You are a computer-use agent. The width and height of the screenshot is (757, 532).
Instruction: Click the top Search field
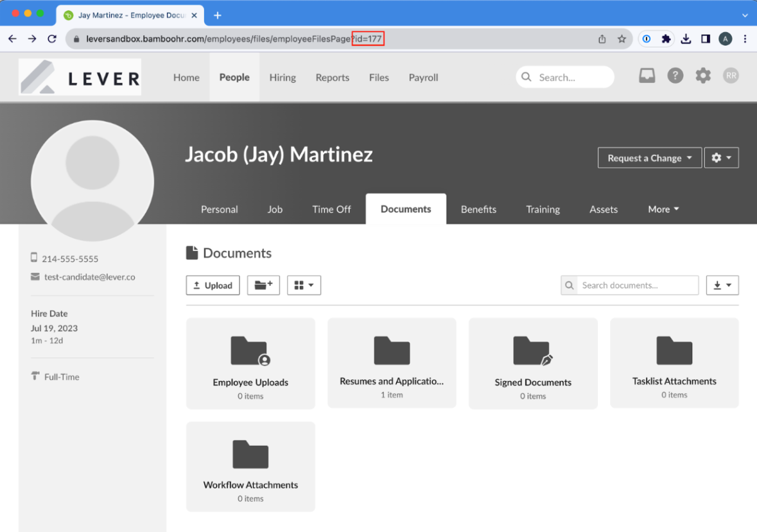[x=565, y=77]
